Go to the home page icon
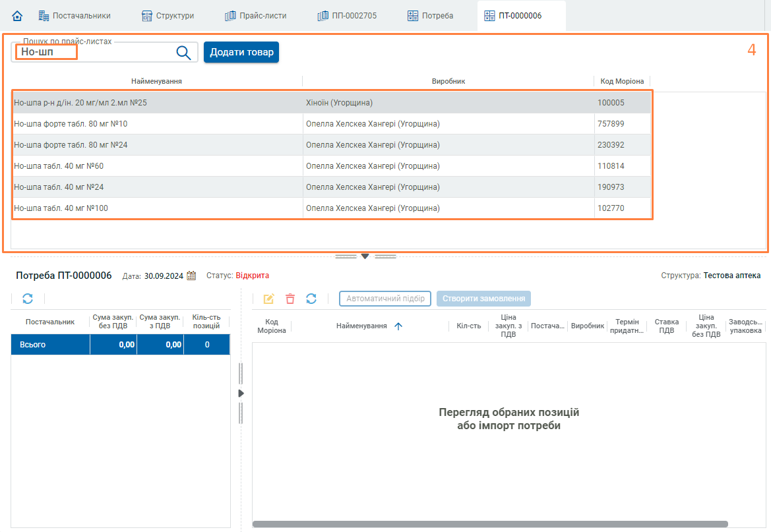771x532 pixels. pyautogui.click(x=17, y=16)
